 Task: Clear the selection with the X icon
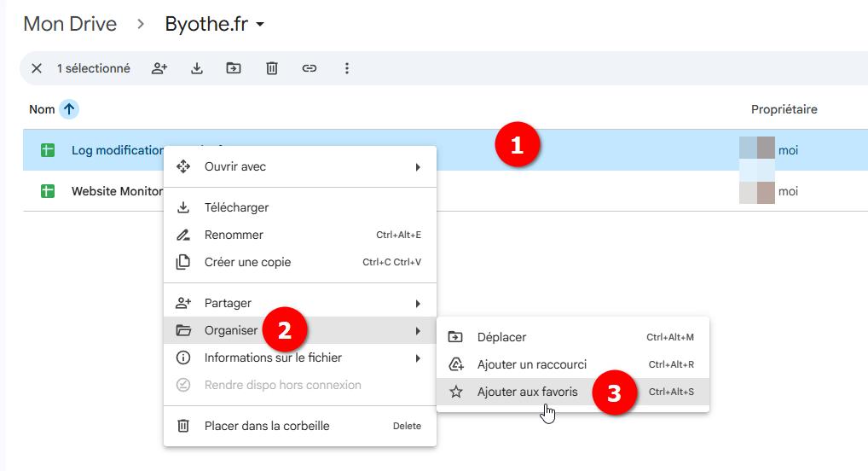point(37,68)
